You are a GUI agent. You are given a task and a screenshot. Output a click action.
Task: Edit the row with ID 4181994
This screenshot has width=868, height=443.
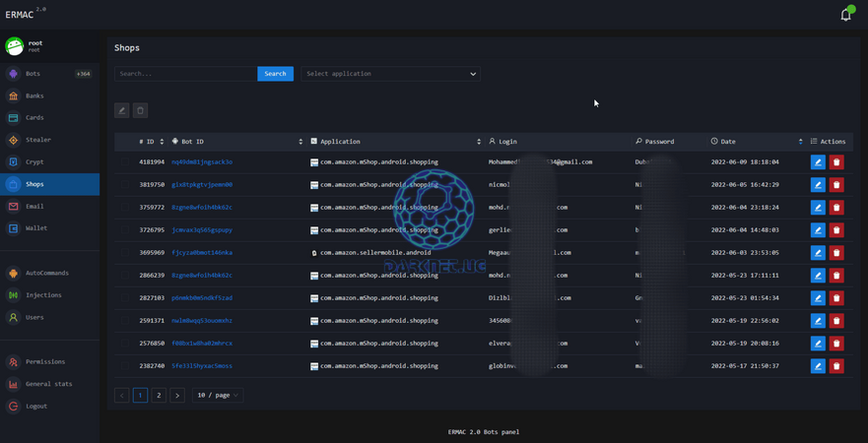(818, 162)
